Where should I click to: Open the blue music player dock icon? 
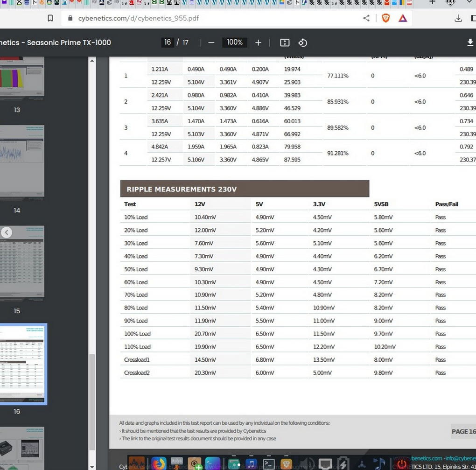[251, 464]
